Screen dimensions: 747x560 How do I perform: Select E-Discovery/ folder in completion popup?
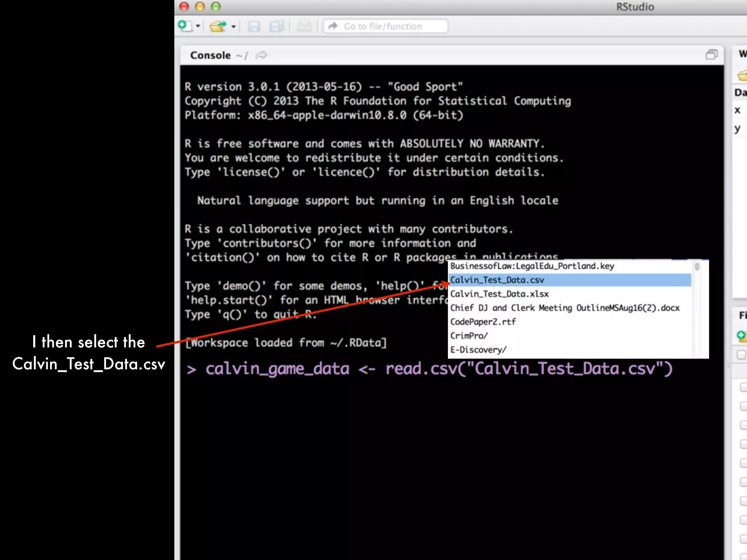coord(478,350)
